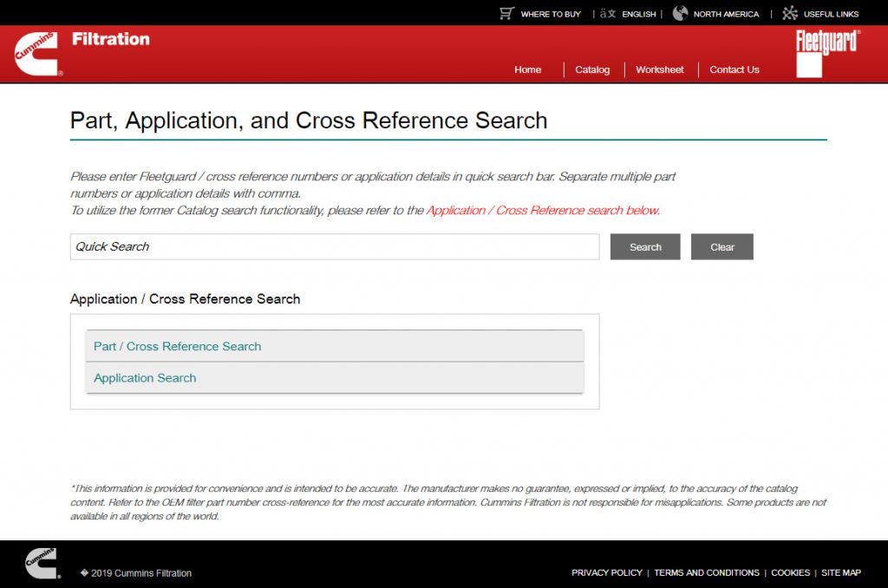Click the Useful Links network icon
Image resolution: width=888 pixels, height=588 pixels.
click(x=790, y=13)
